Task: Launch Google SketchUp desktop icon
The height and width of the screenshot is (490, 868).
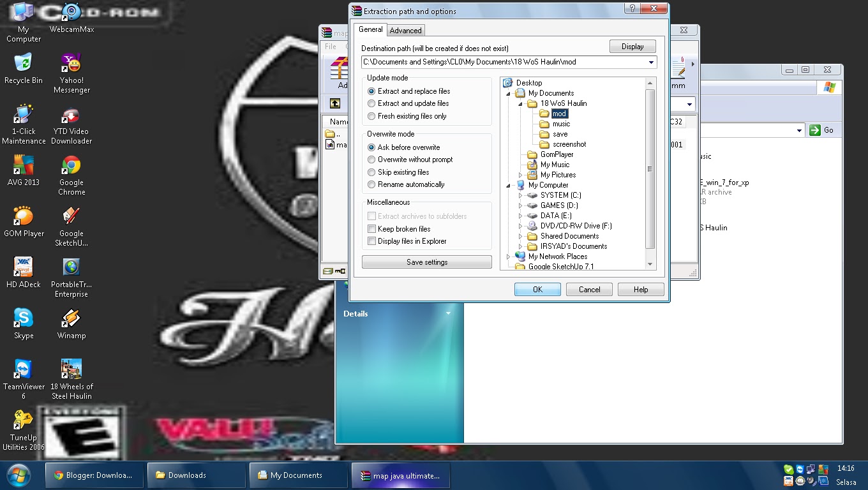Action: 71,226
